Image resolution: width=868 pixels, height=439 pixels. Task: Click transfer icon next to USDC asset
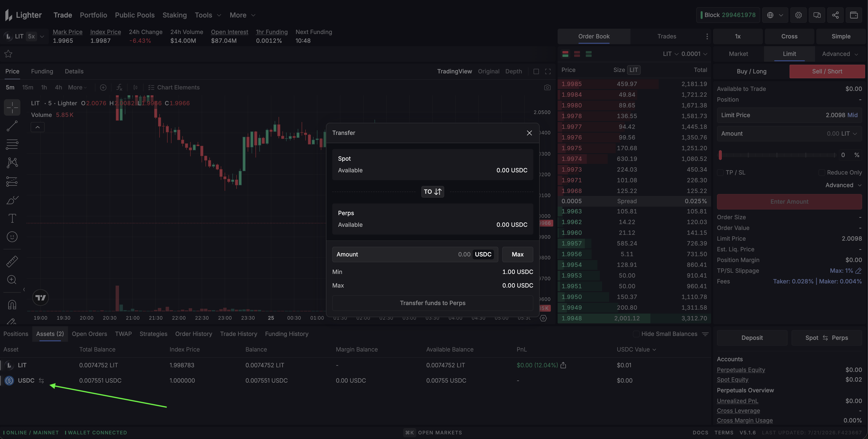click(41, 381)
